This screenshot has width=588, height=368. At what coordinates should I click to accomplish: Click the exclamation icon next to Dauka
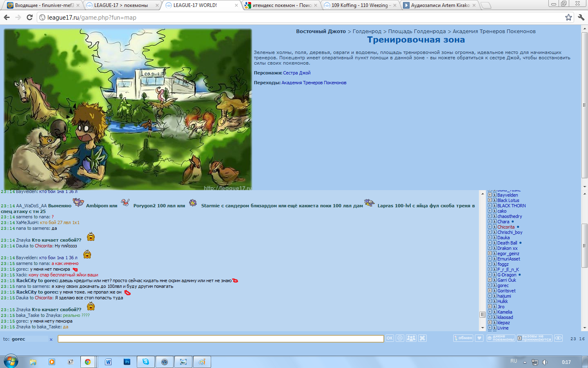pos(490,238)
